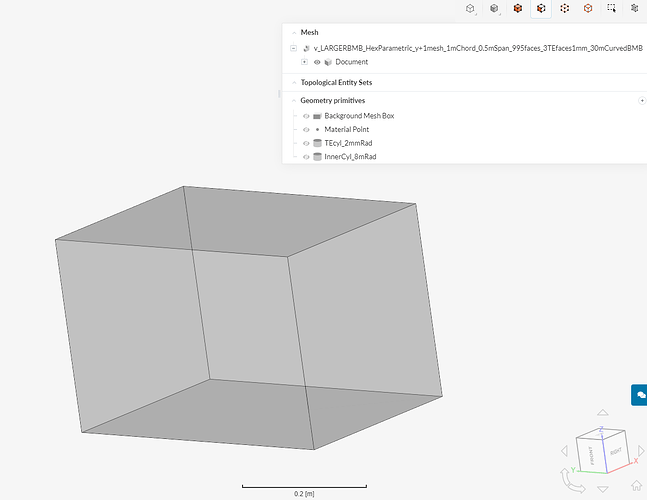The height and width of the screenshot is (500, 647).
Task: Click the InnerCyl_8mRad cylinder icon
Action: [x=317, y=157]
